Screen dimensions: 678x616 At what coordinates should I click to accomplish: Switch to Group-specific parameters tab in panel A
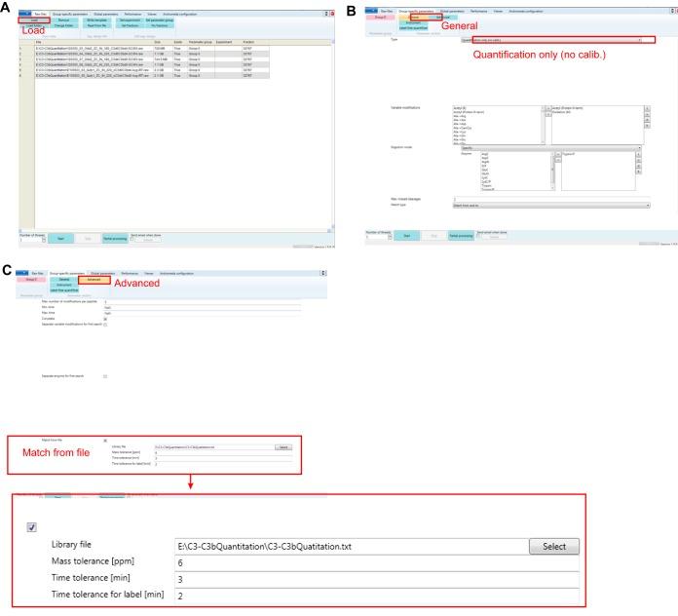click(x=70, y=12)
